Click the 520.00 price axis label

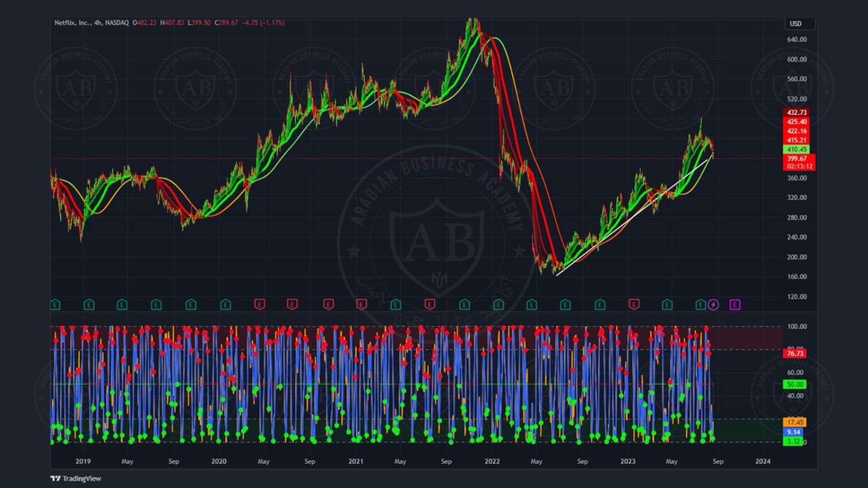coord(797,99)
